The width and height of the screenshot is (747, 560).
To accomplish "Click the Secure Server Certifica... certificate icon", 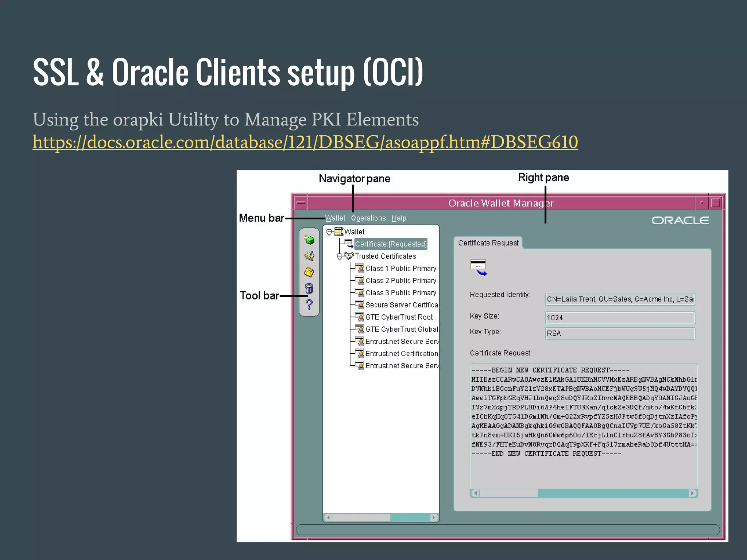I will [x=360, y=305].
